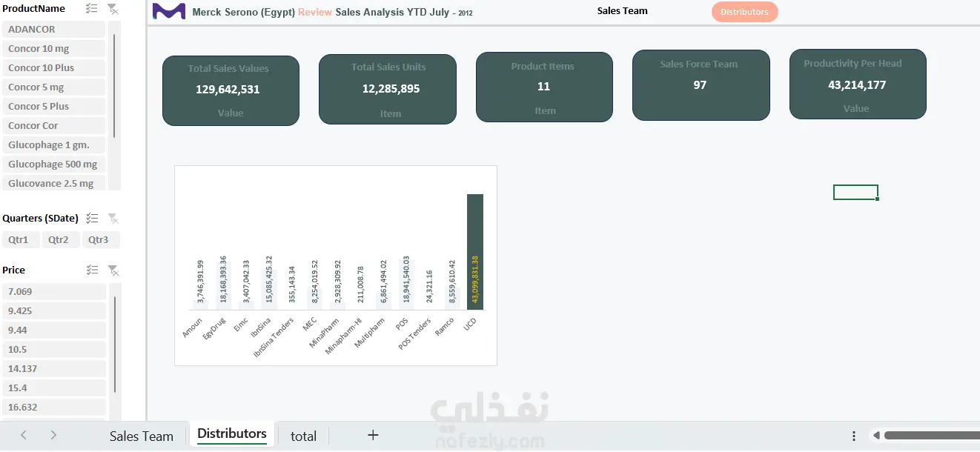Select Qtr2 in Quarters slicer
Viewport: 980px width, 452px height.
(61, 239)
